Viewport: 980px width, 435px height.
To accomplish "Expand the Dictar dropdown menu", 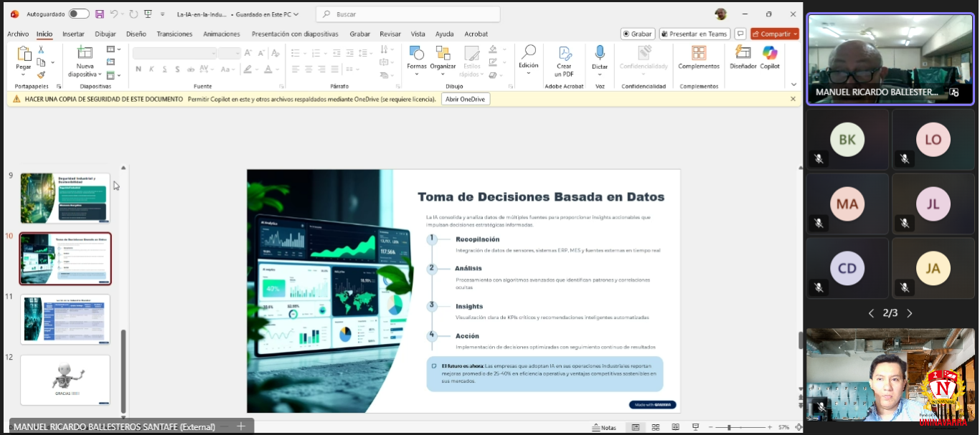I will coord(600,75).
